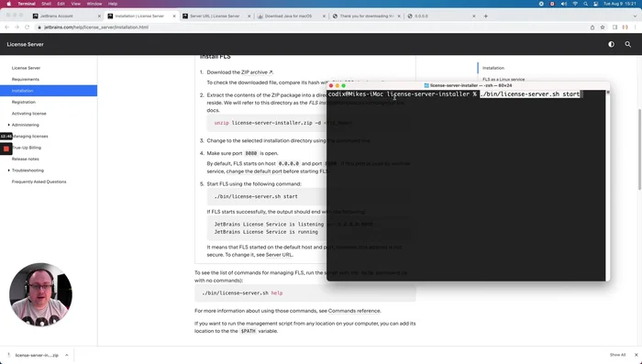
Task: Switch to Download Java for macOS tab
Action: click(288, 16)
